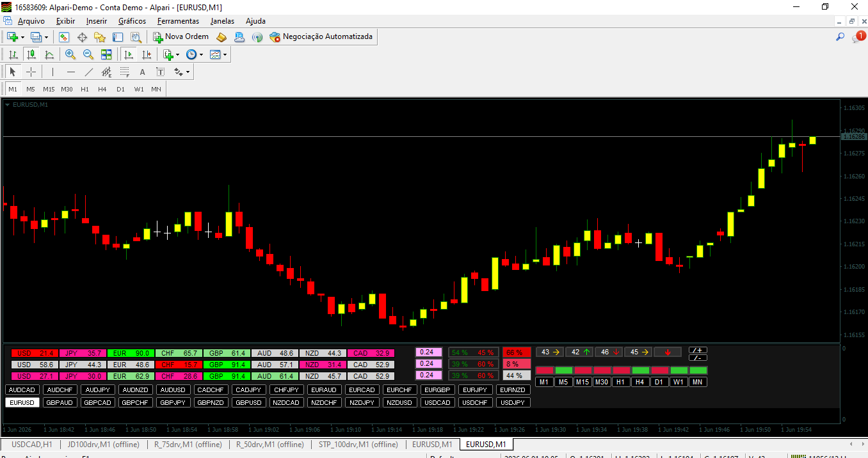Activate the standard cursor arrow mode

tap(13, 72)
